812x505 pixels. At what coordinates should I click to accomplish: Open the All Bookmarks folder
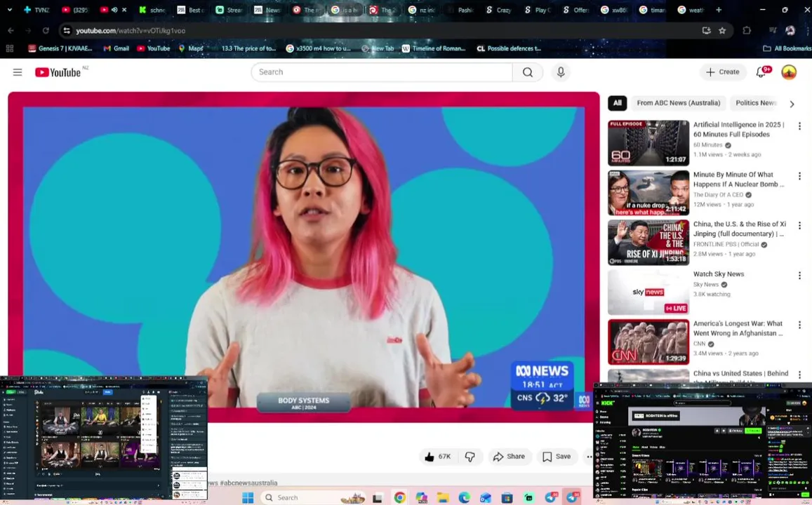pos(787,48)
